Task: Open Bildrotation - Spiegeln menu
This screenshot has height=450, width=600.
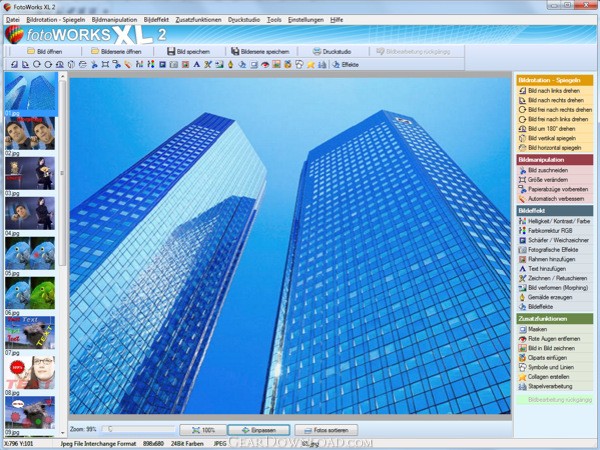Action: (55, 20)
